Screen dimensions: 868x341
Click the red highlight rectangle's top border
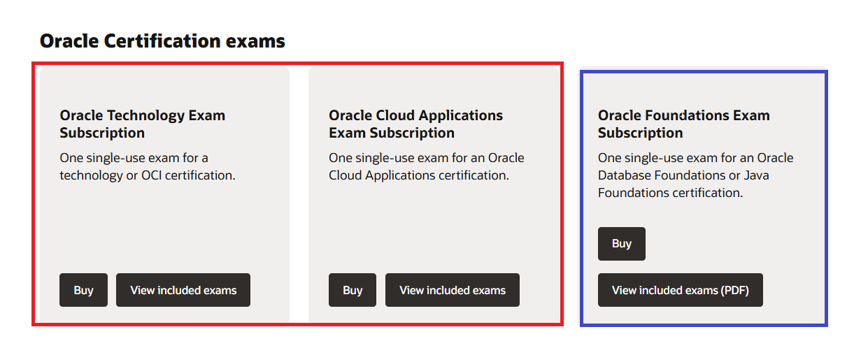point(297,64)
